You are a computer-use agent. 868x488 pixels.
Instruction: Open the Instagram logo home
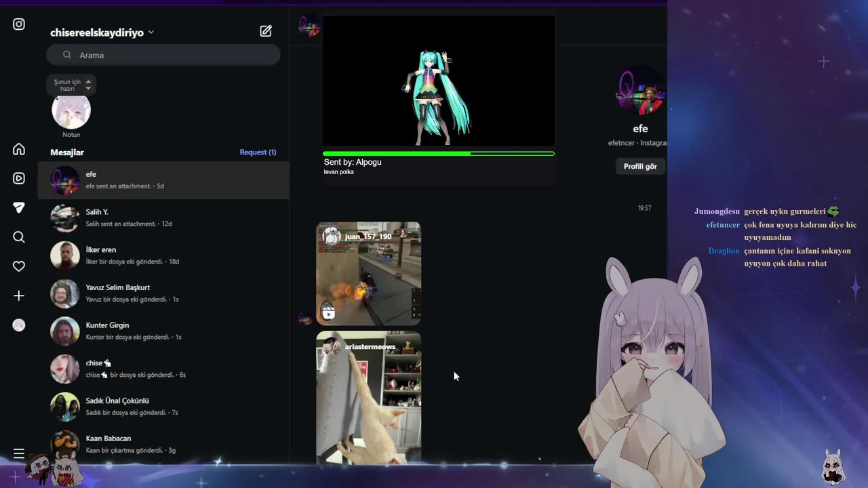point(19,24)
